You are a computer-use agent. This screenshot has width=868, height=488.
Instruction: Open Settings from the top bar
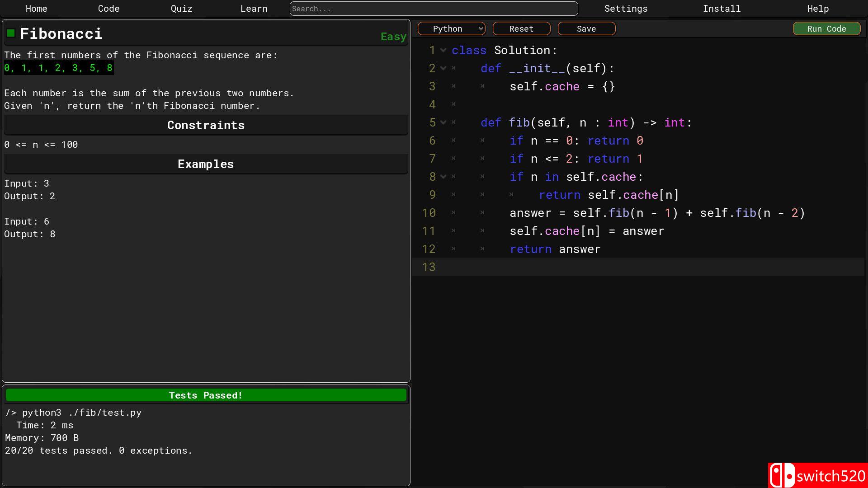(626, 9)
